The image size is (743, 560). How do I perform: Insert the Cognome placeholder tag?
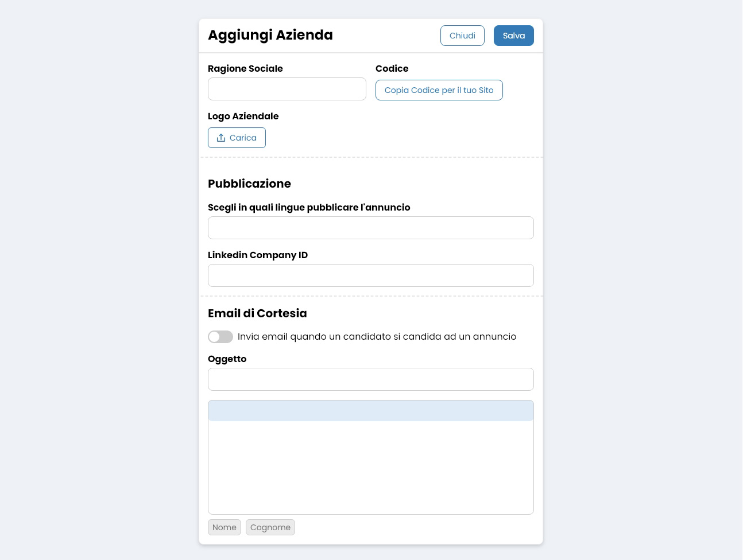point(270,527)
